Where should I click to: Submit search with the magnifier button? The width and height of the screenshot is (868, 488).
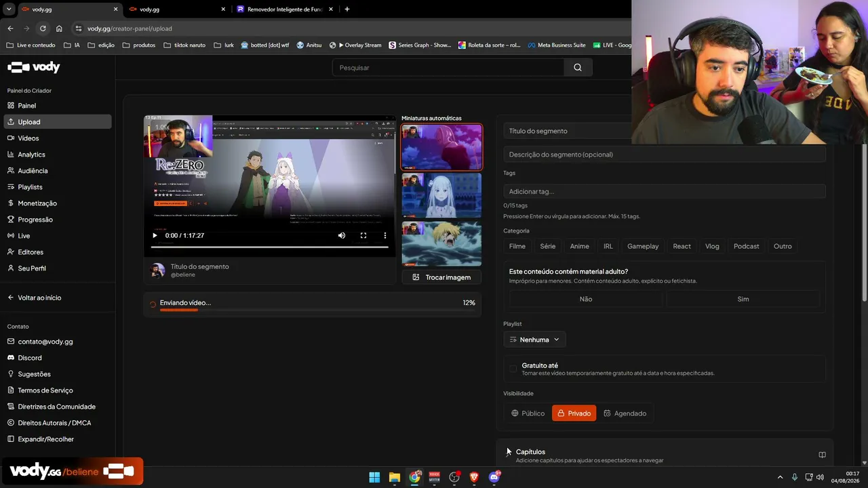pos(578,68)
